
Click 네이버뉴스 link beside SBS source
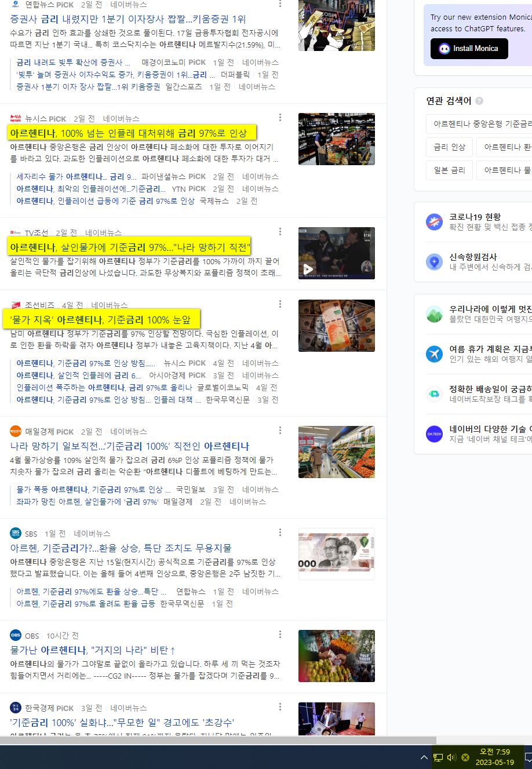(x=92, y=534)
